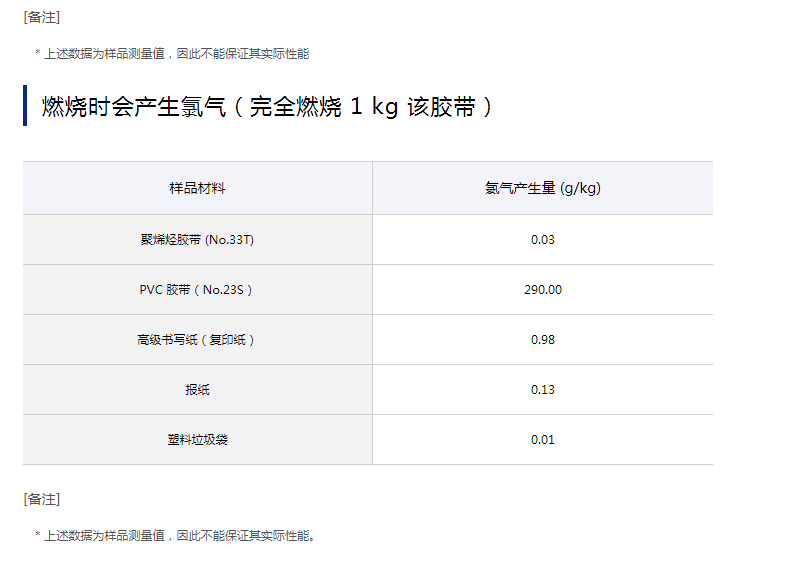Screen dimensions: 805x564
Task: Click the blue bar beside the section heading
Action: click(x=25, y=106)
